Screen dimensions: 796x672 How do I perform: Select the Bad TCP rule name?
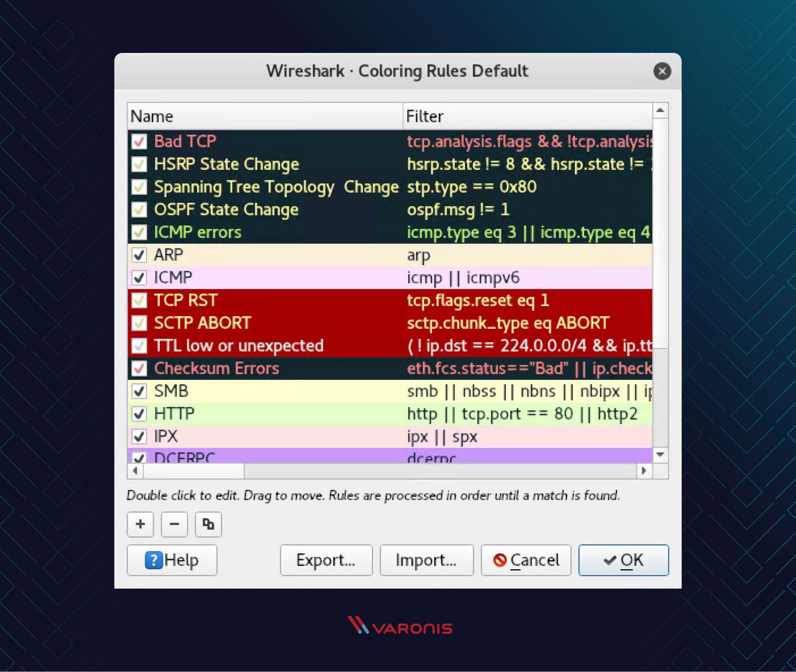click(x=185, y=141)
